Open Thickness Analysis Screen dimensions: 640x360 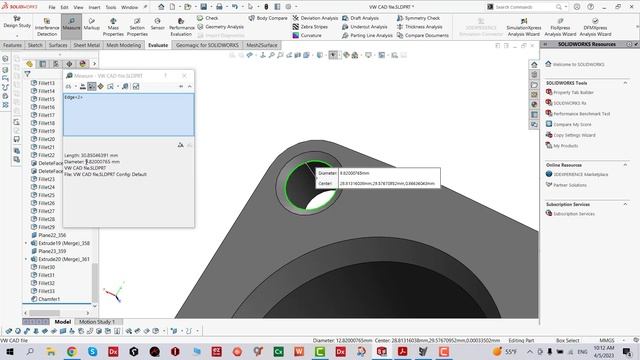click(420, 27)
